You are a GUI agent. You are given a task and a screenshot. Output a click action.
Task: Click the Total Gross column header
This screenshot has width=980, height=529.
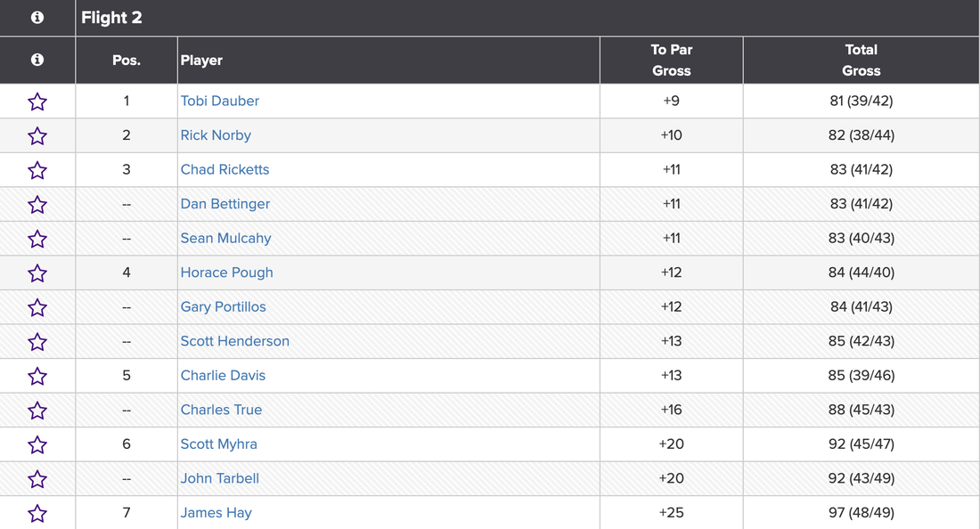click(861, 61)
